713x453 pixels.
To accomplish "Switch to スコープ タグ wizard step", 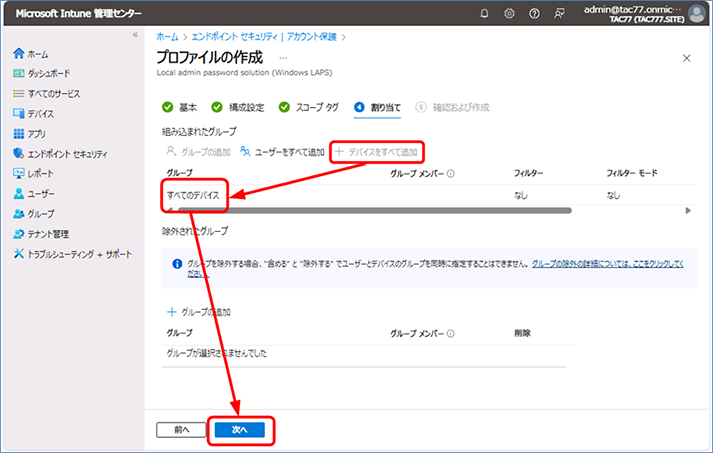I will [309, 107].
